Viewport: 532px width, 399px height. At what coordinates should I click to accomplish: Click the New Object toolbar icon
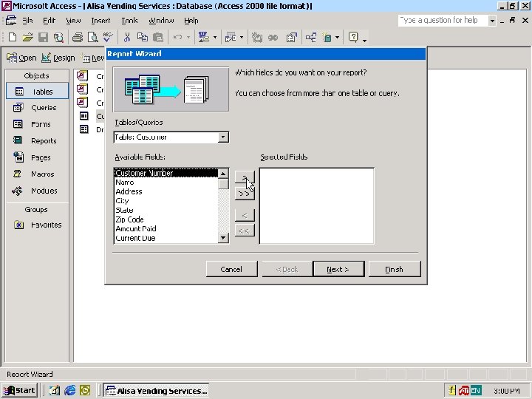[327, 37]
